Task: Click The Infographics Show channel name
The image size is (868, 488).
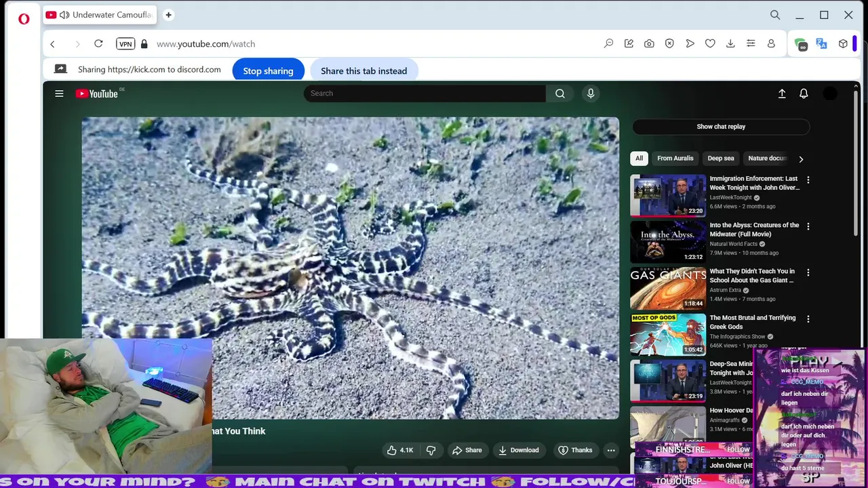Action: (737, 336)
